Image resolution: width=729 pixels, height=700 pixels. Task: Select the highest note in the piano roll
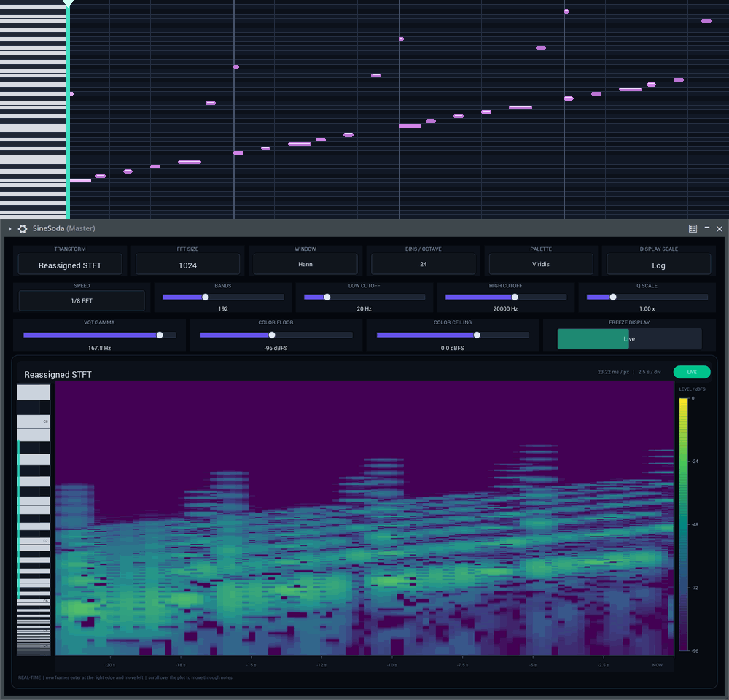pos(566,12)
